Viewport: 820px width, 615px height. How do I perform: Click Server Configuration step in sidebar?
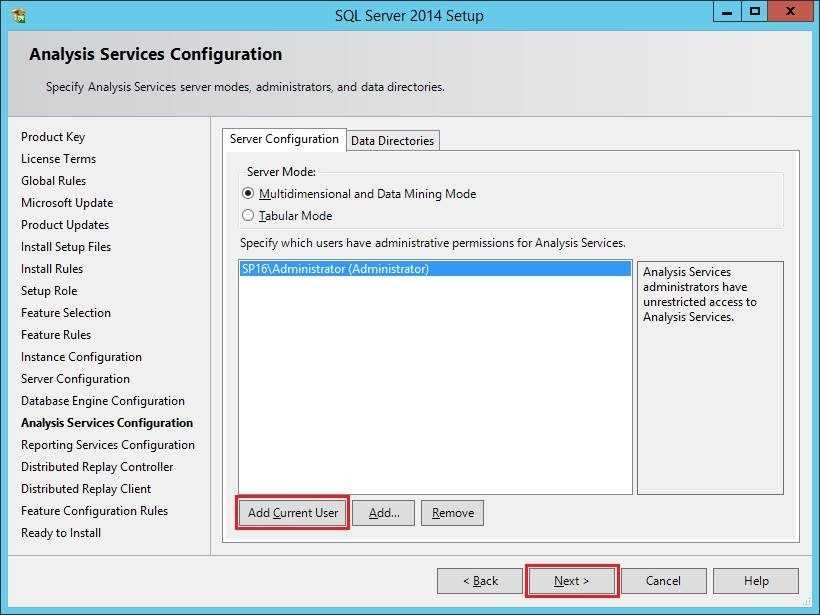click(x=75, y=379)
